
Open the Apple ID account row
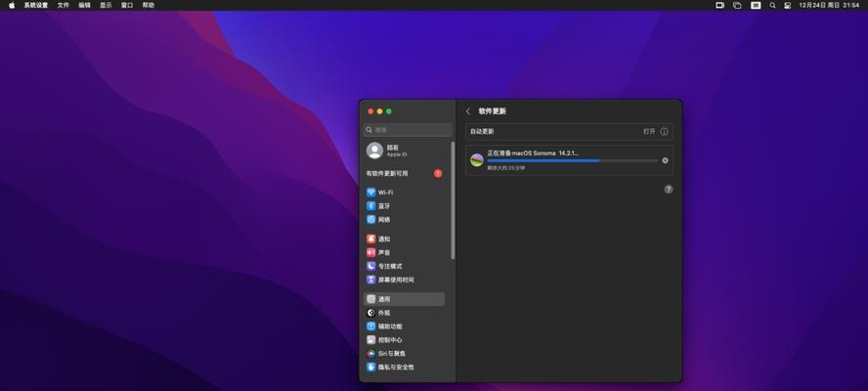coord(404,151)
